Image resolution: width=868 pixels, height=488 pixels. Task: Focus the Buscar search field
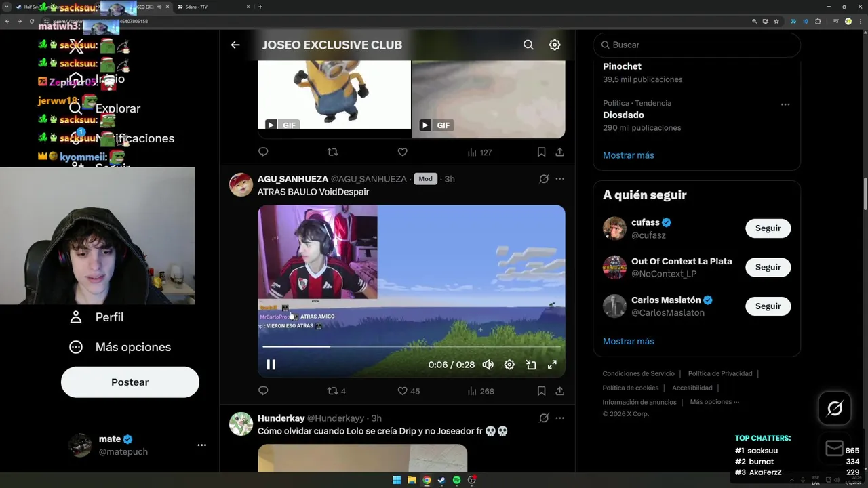pos(696,45)
